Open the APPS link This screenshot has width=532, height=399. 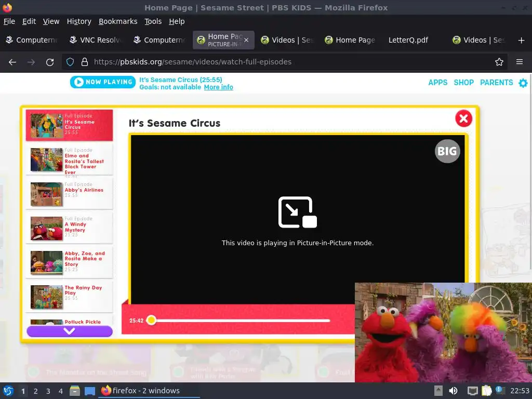tap(437, 83)
